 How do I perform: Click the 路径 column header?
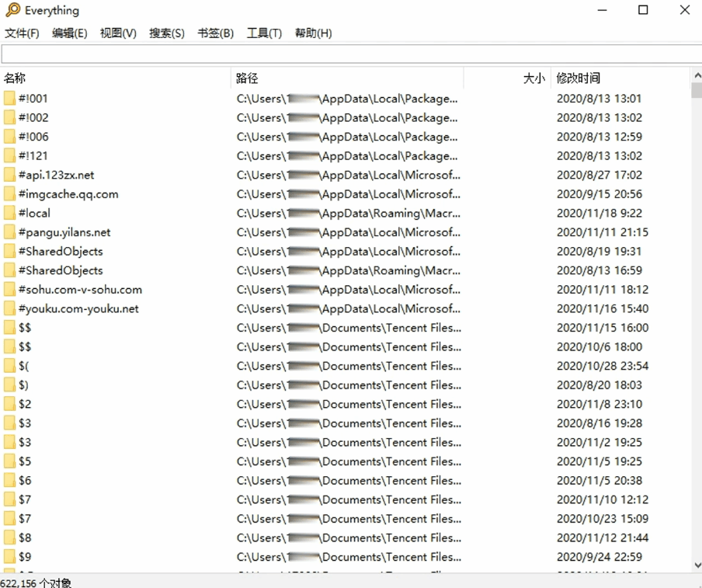coord(248,78)
